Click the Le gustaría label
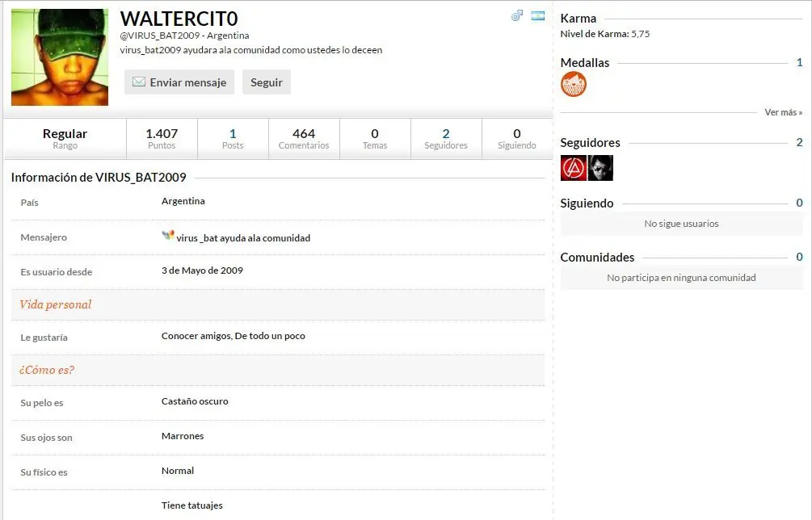Screen dimensions: 812x520 (x=44, y=338)
